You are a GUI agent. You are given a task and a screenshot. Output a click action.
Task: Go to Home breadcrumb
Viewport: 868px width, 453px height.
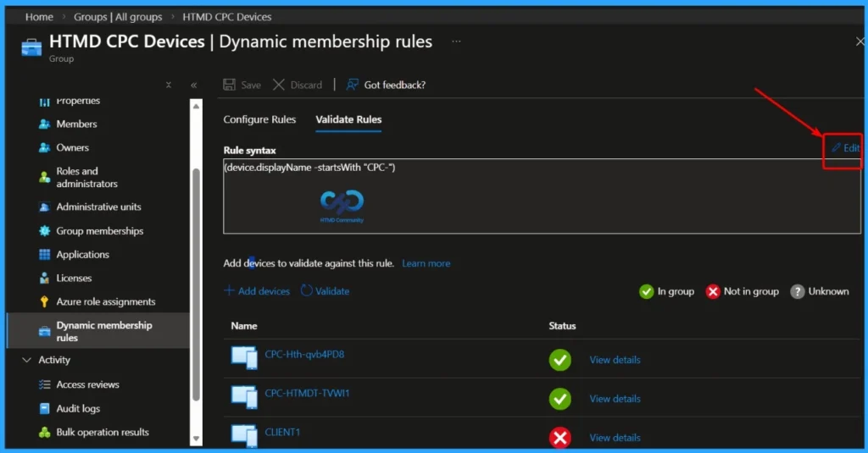point(39,17)
